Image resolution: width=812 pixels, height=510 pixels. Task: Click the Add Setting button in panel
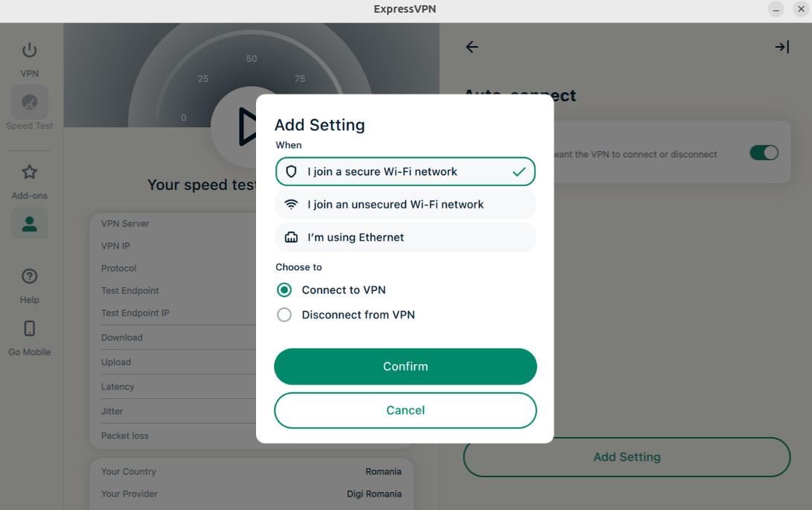pyautogui.click(x=627, y=457)
